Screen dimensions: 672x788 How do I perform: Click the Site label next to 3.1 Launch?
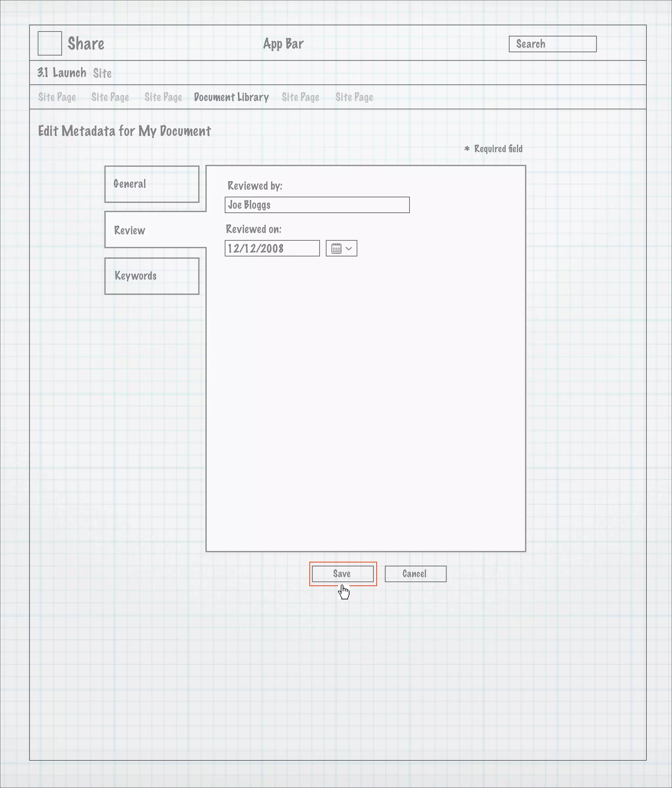tap(102, 73)
